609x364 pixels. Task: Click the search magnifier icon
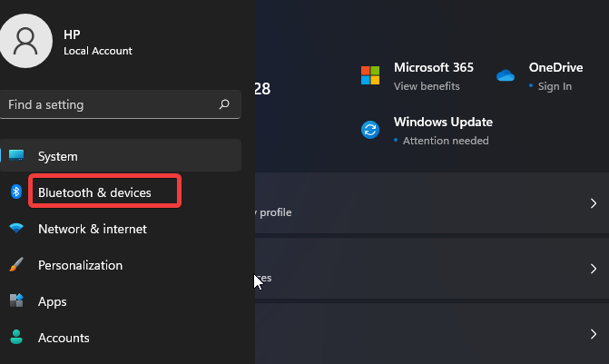pyautogui.click(x=225, y=104)
